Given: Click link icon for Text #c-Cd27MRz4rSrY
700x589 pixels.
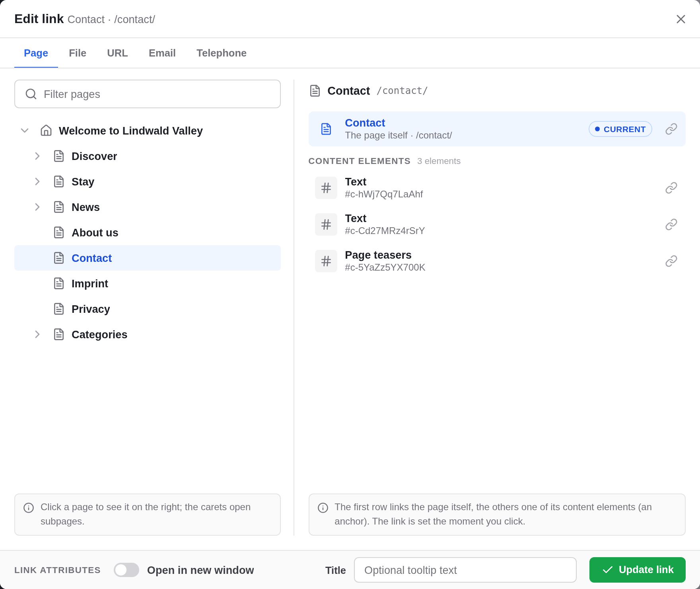Looking at the screenshot, I should [x=671, y=224].
